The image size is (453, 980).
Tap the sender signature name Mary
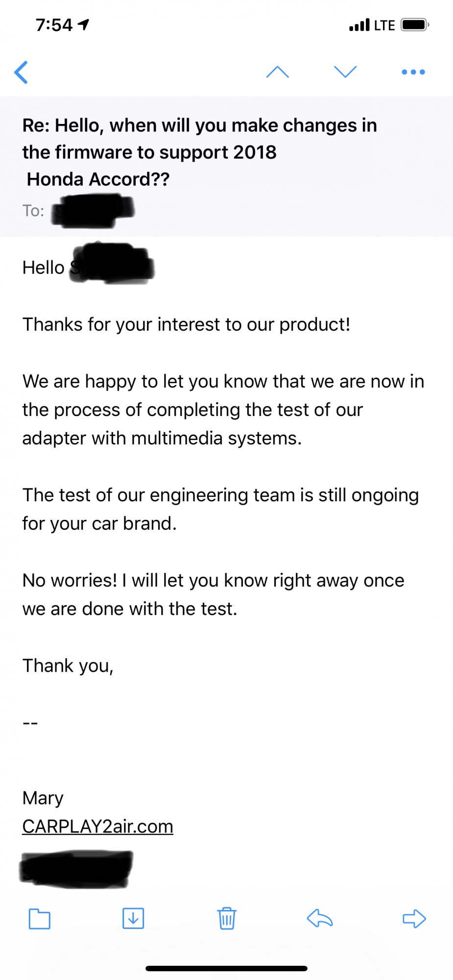(x=43, y=798)
